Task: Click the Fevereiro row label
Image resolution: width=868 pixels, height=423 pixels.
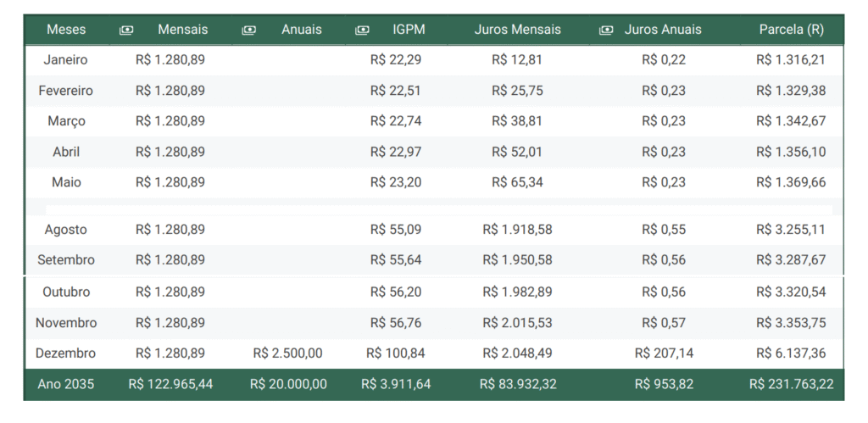Action: click(x=66, y=91)
